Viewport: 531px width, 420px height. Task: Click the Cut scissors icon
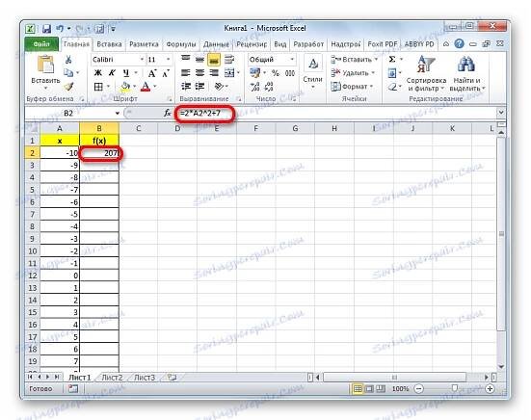pos(68,60)
